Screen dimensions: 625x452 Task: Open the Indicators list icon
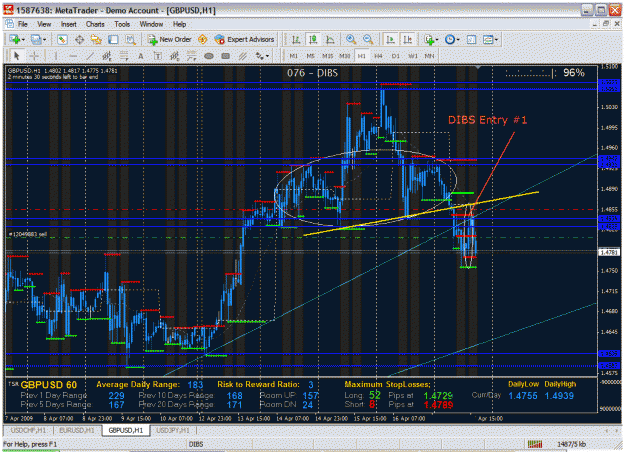point(429,39)
